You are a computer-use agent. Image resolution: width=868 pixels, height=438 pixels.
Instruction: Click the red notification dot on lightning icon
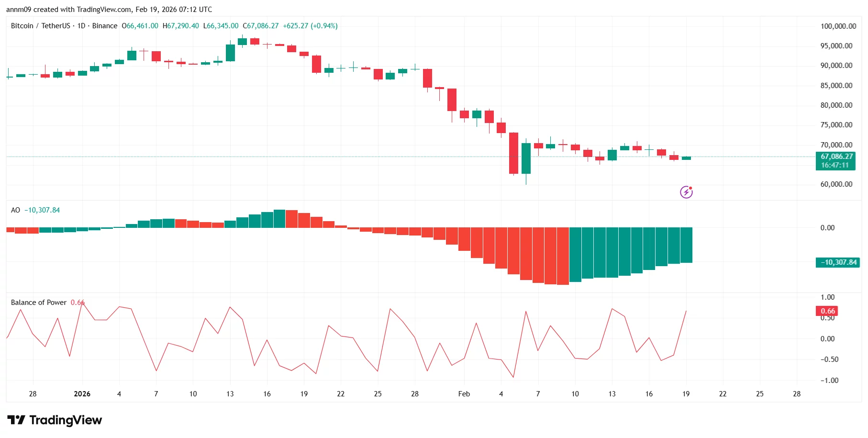[x=691, y=188]
